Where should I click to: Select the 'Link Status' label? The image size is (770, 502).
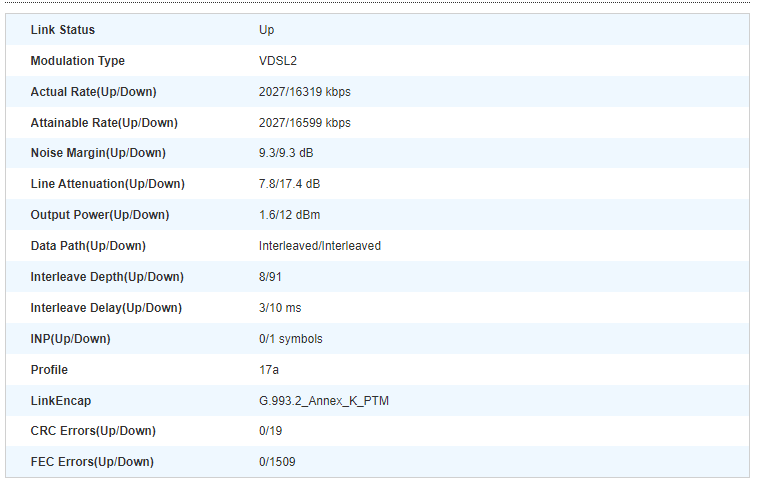63,30
